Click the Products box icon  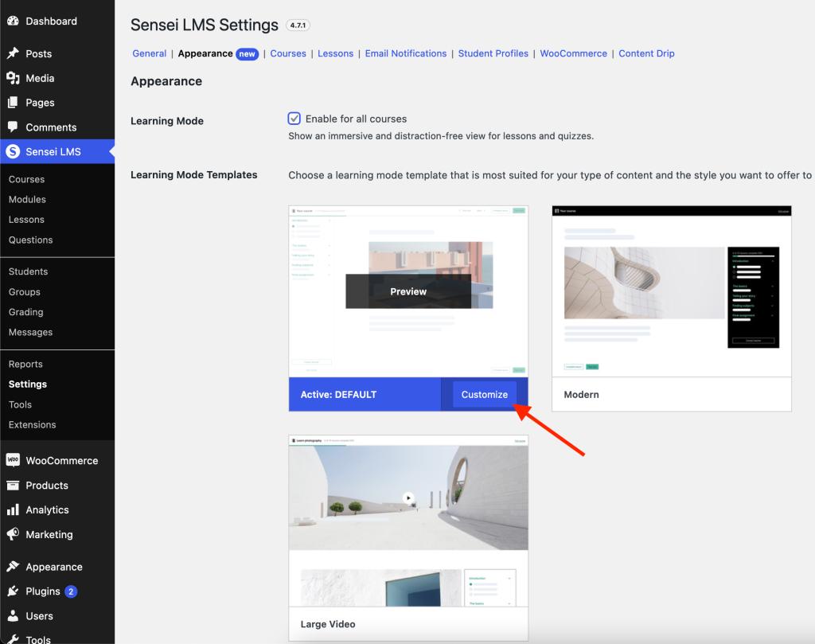click(13, 485)
